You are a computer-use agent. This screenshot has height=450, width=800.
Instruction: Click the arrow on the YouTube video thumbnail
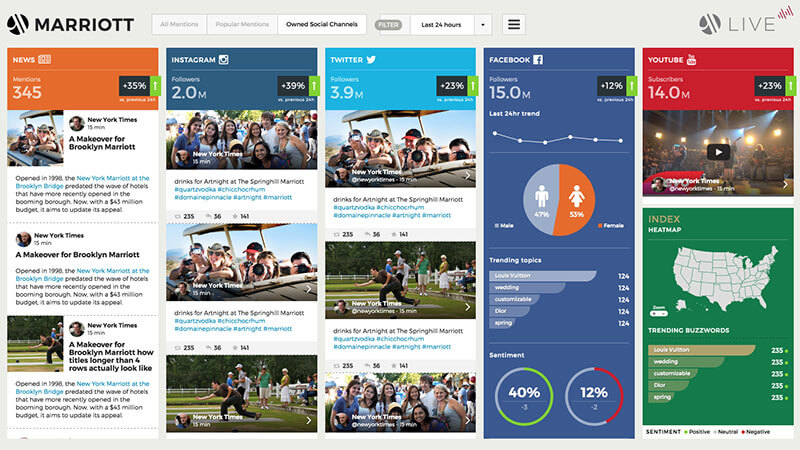tap(785, 185)
